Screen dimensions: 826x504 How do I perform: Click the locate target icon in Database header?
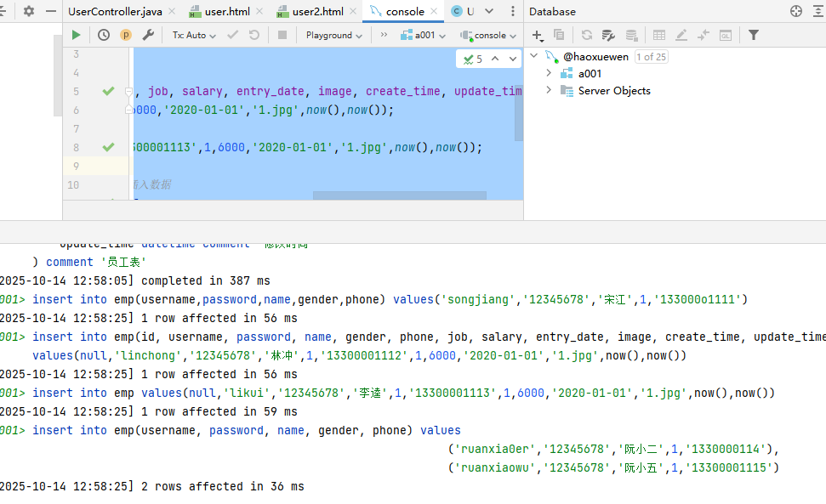796,11
